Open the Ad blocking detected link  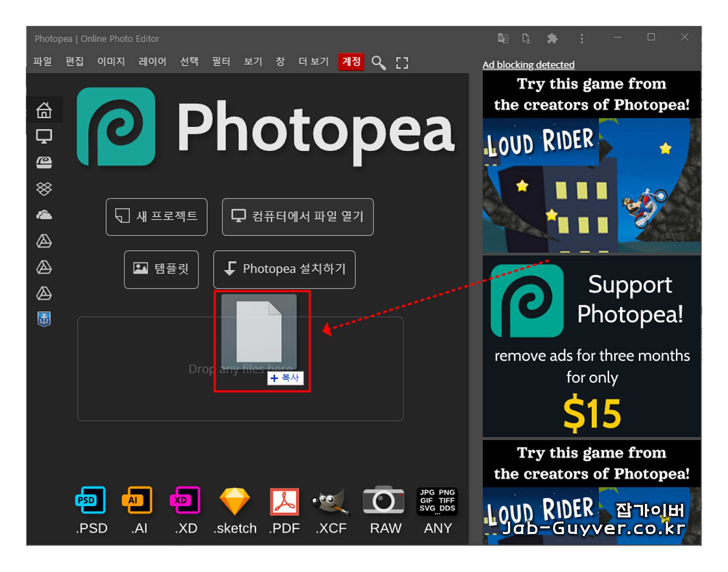pyautogui.click(x=528, y=65)
